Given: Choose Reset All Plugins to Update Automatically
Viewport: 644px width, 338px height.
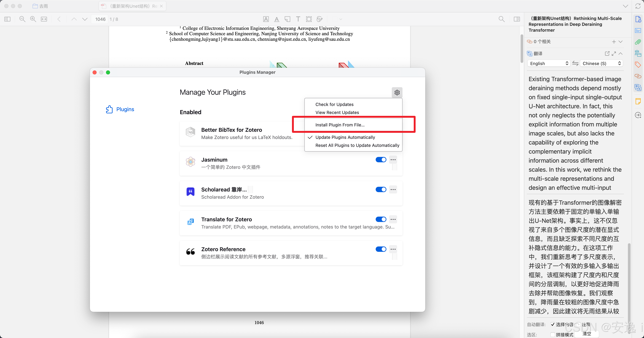Looking at the screenshot, I should pyautogui.click(x=353, y=146).
